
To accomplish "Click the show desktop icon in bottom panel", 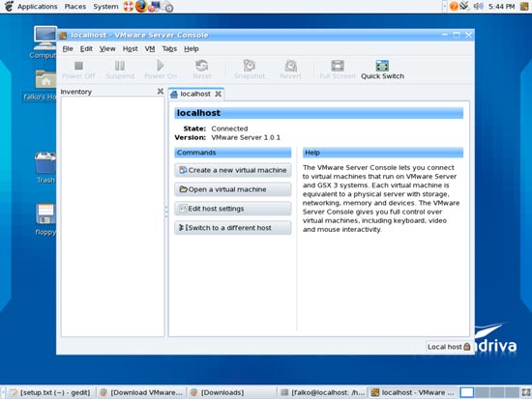I will 526,392.
